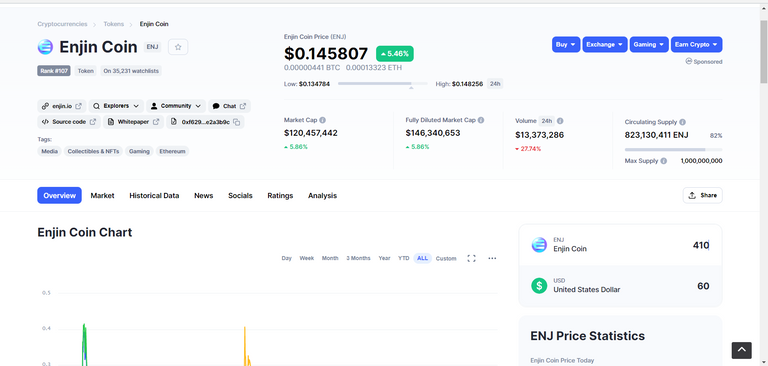Switch to the Historical Data tab
This screenshot has height=366, width=768.
pyautogui.click(x=154, y=195)
